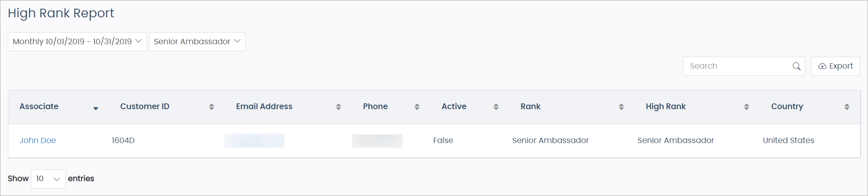Focus the Search input field

737,66
